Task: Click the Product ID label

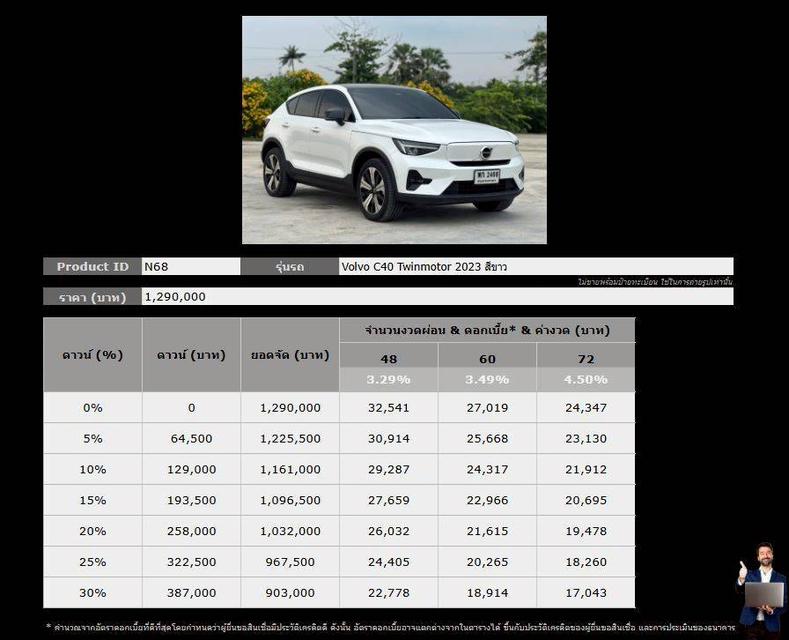Action: tap(92, 266)
